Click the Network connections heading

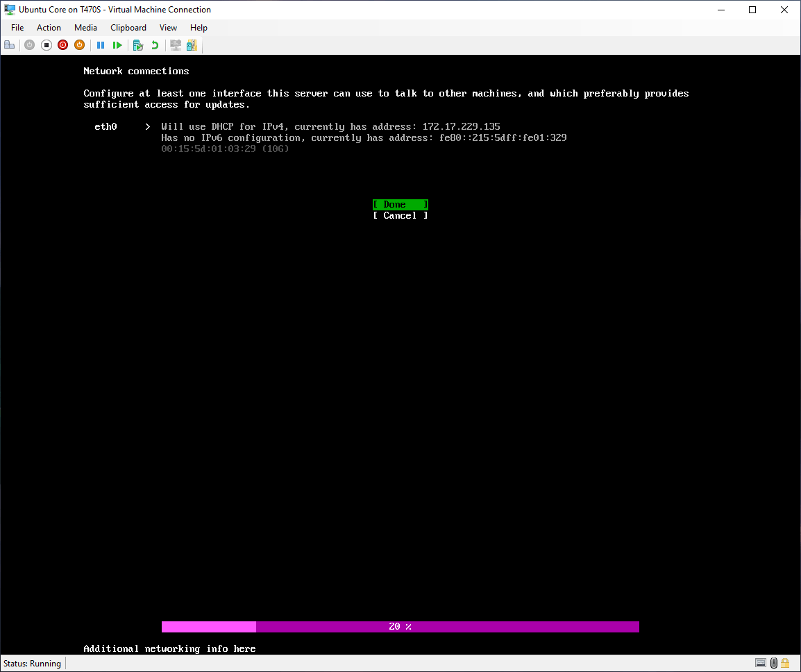click(x=137, y=71)
